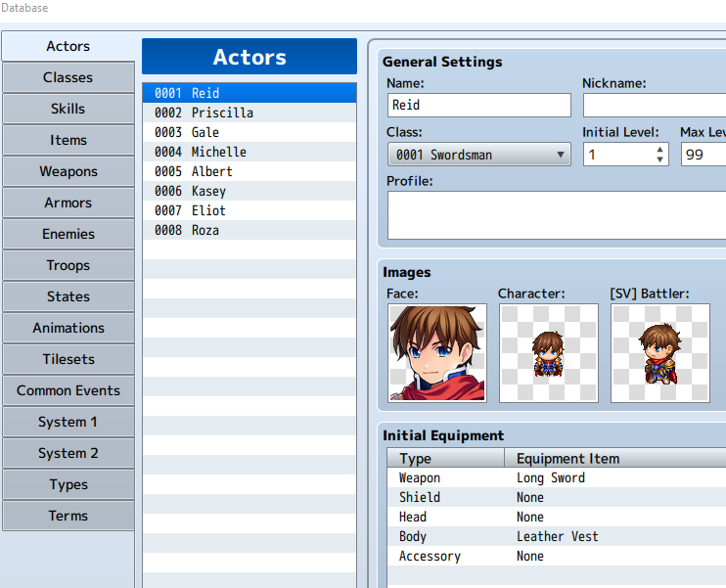726x588 pixels.
Task: Switch to the Tilesets tab
Action: tap(68, 359)
